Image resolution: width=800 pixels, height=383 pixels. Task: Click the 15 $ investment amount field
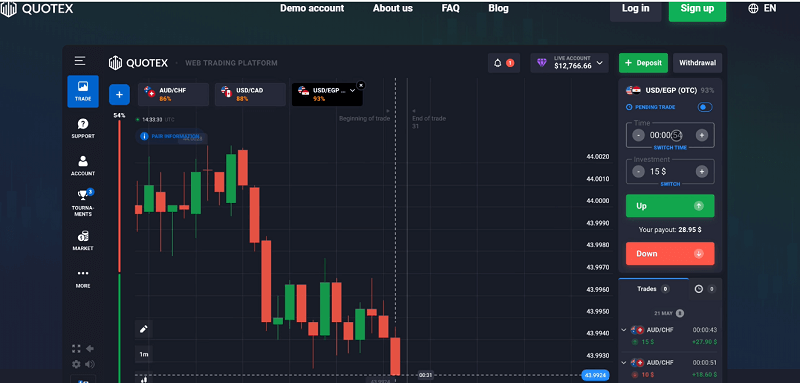[x=670, y=172]
